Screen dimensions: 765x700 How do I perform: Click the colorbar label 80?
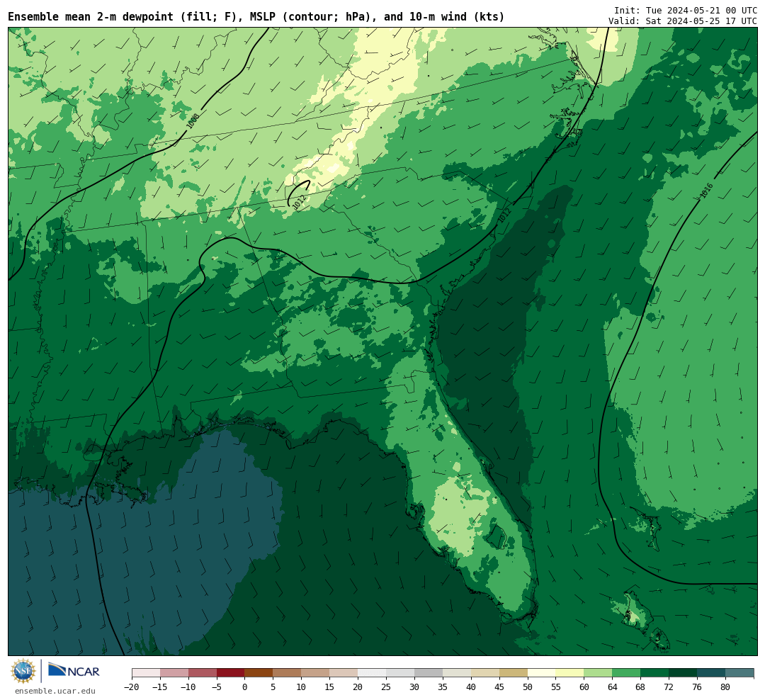tap(725, 687)
